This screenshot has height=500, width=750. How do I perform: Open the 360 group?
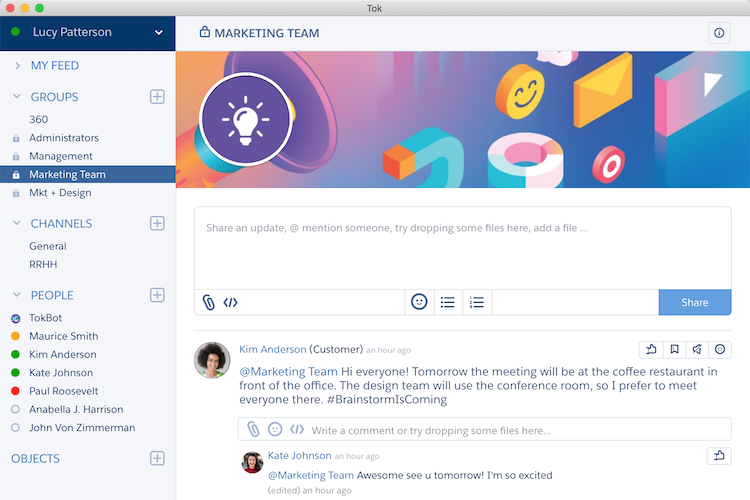point(39,119)
